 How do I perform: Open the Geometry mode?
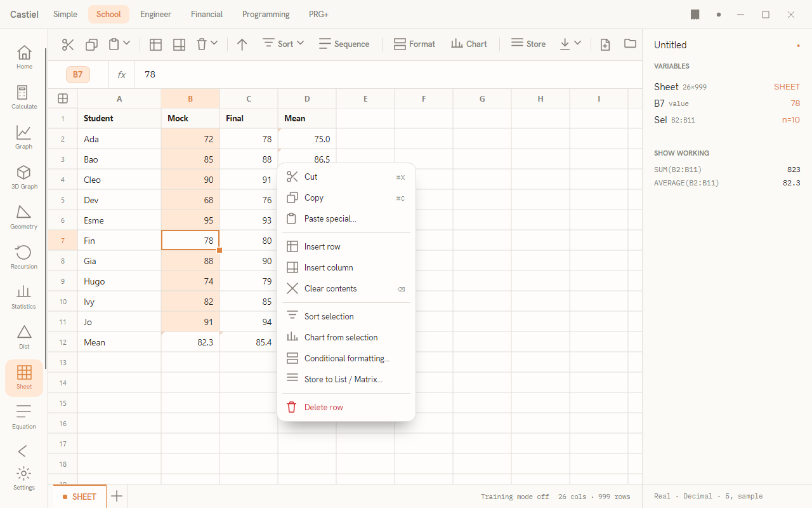point(24,217)
